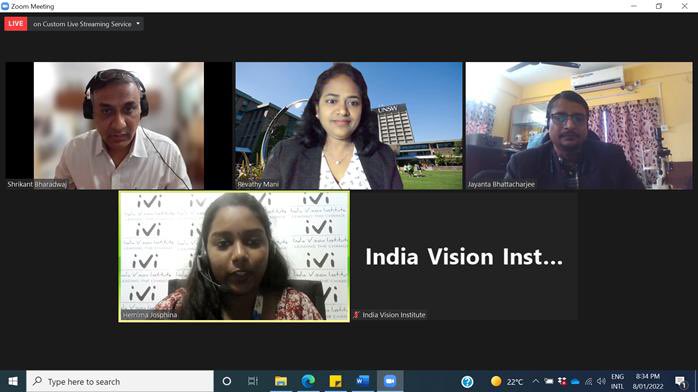This screenshot has height=392, width=698.
Task: Switch the ENG INTL input language
Action: (x=617, y=381)
